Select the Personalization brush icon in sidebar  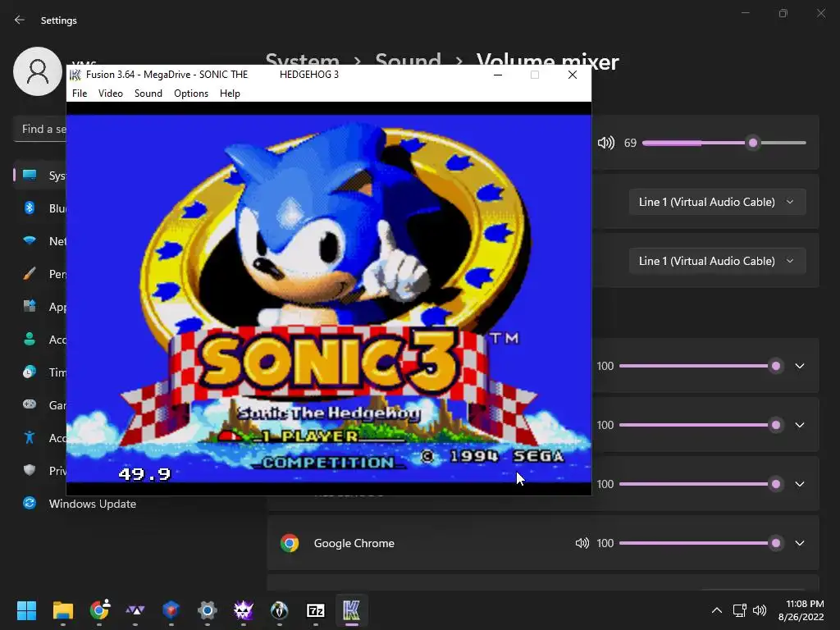(30, 274)
